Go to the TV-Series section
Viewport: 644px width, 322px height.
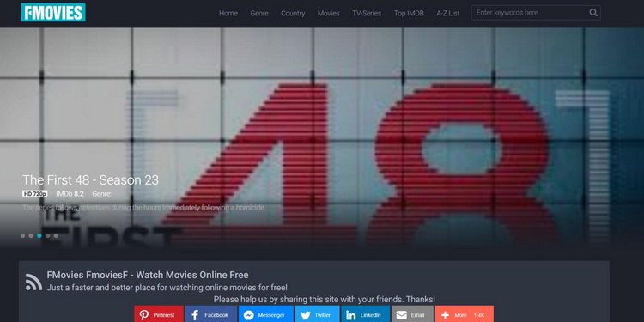(367, 13)
